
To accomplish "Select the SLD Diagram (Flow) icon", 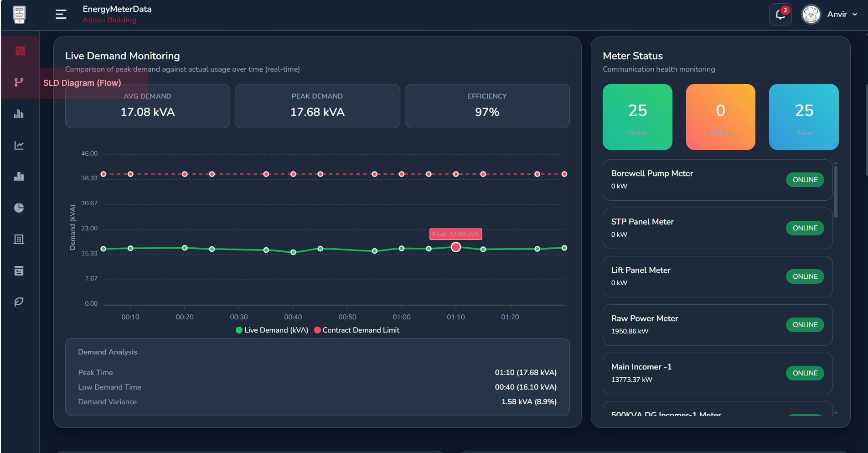I will tap(19, 82).
